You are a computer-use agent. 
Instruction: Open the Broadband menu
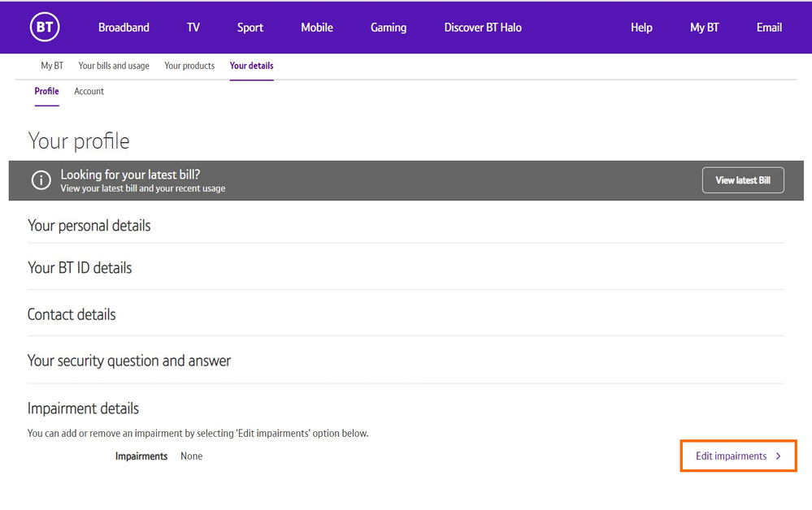pyautogui.click(x=124, y=28)
